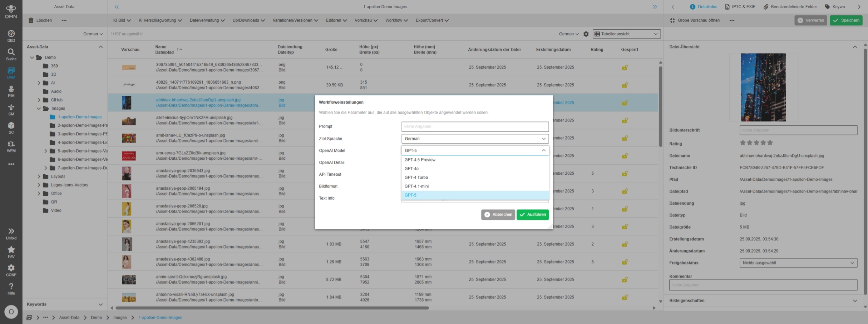
Task: Open the Ziel-Sprache German dropdown
Action: point(475,139)
